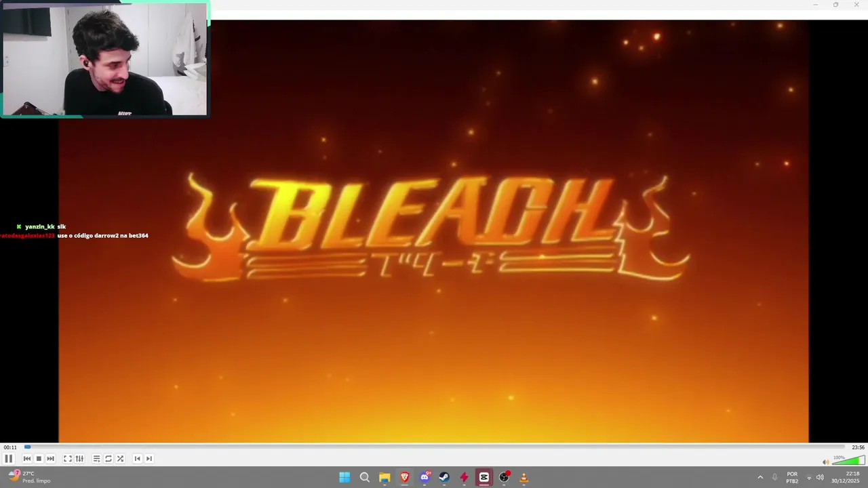868x488 pixels.
Task: Open network Wi-Fi tray icon
Action: point(809,477)
